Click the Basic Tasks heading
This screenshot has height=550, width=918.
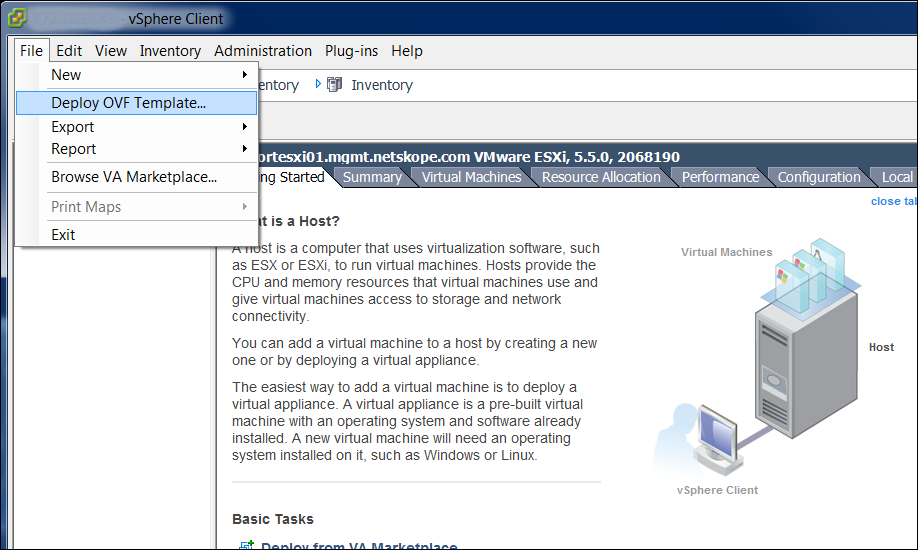click(x=273, y=519)
